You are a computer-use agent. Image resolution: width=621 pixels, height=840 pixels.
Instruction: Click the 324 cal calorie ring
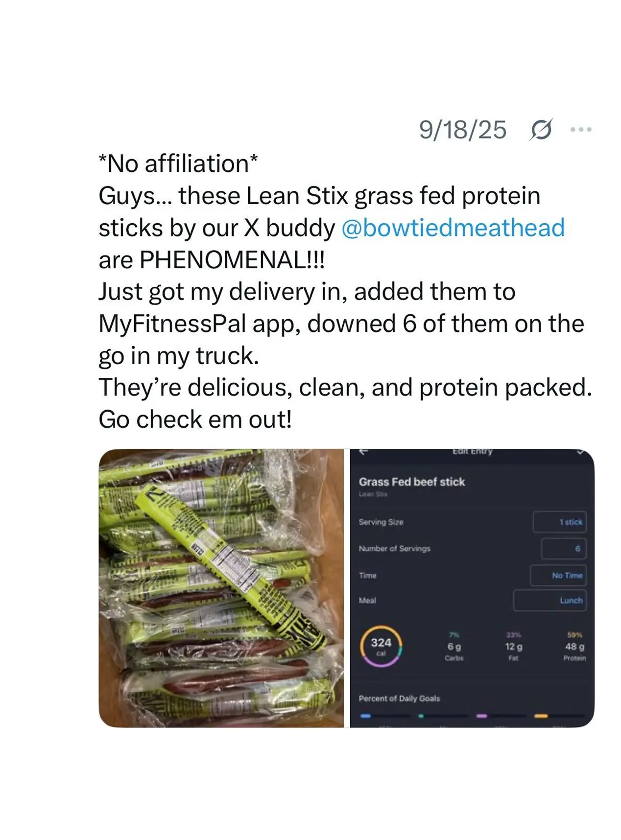click(x=381, y=646)
